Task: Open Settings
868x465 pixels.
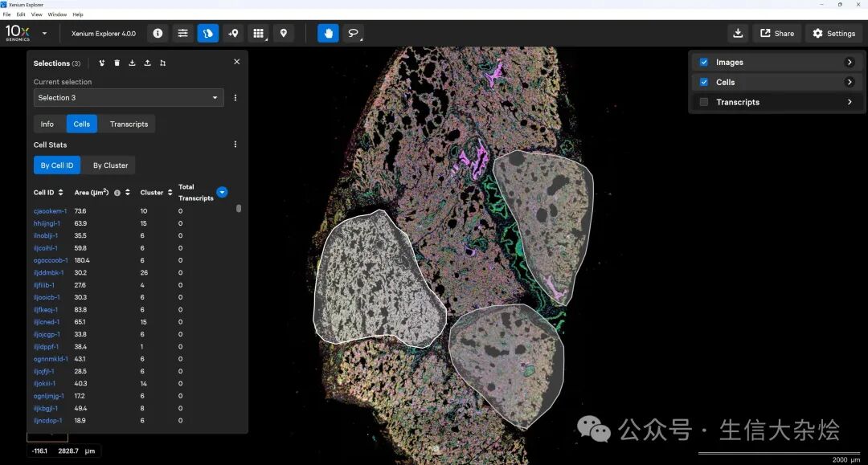Action: tap(833, 33)
